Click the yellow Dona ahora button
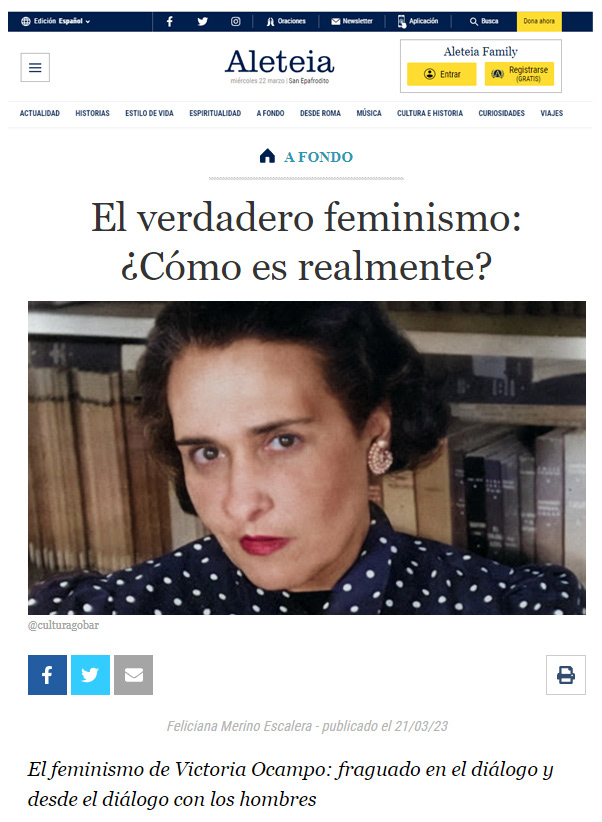 click(539, 21)
